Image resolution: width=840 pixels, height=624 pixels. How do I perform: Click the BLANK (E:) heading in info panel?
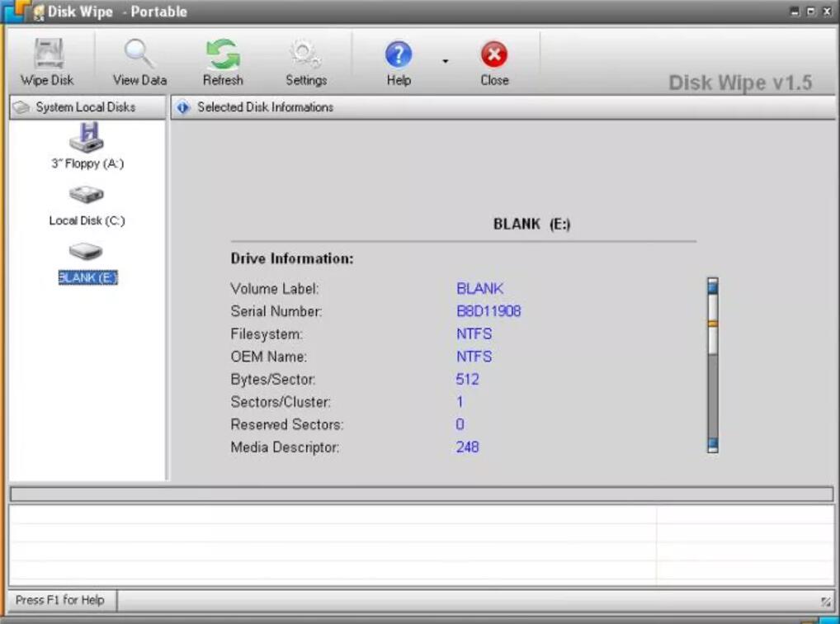[x=531, y=224]
